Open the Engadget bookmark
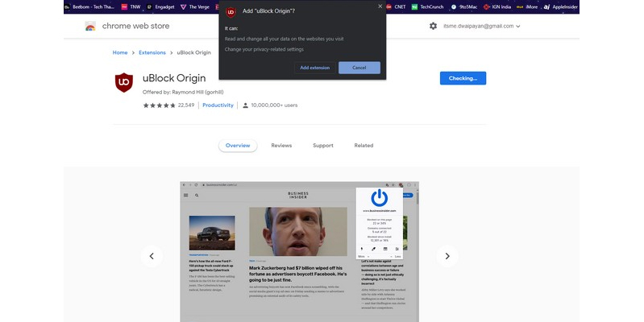Viewport: 644px width, 322px height. pos(160,6)
